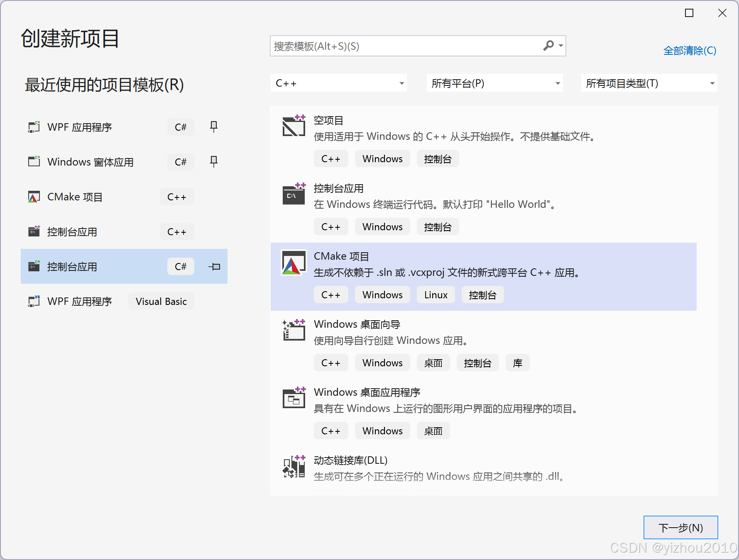This screenshot has height=560, width=739.
Task: Click the 下一步(N) next button
Action: coord(681,528)
